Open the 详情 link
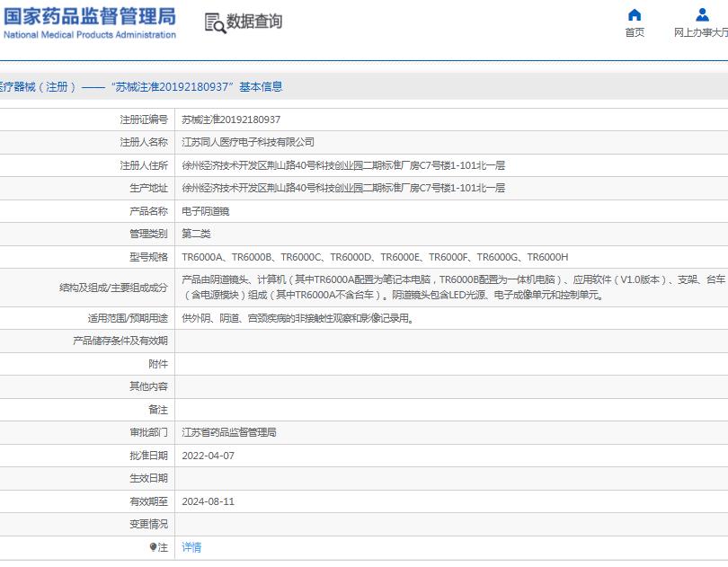 (191, 547)
